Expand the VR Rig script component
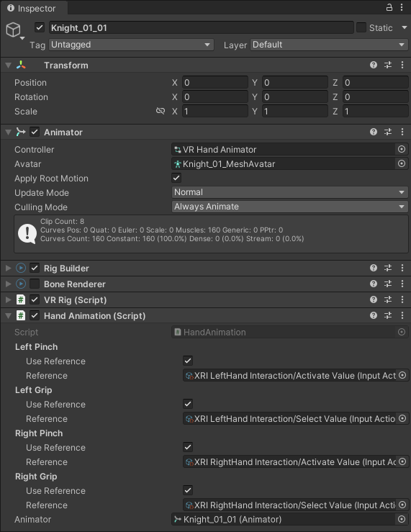 9,299
